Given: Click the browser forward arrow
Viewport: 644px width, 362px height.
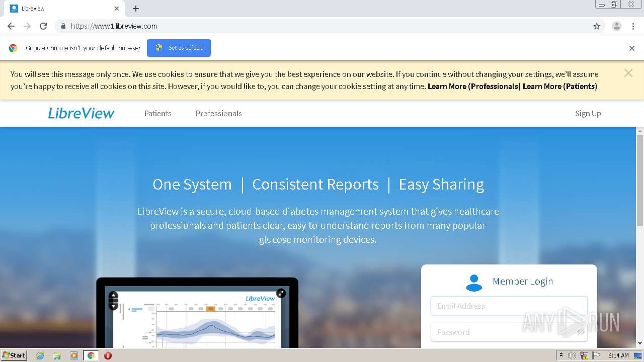Looking at the screenshot, I should point(27,26).
